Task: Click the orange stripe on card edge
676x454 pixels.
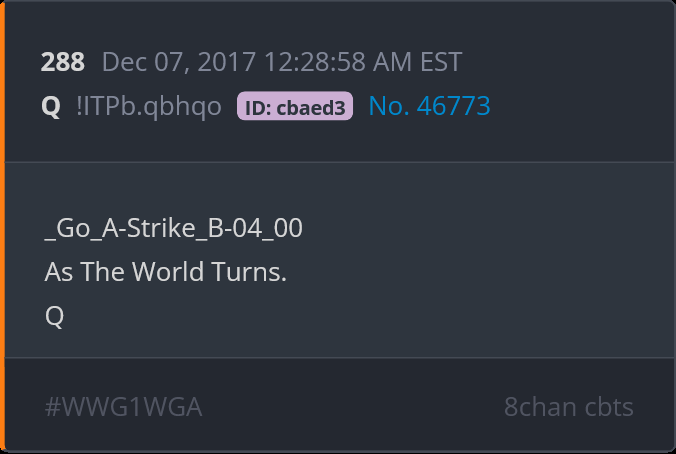Action: [2, 227]
